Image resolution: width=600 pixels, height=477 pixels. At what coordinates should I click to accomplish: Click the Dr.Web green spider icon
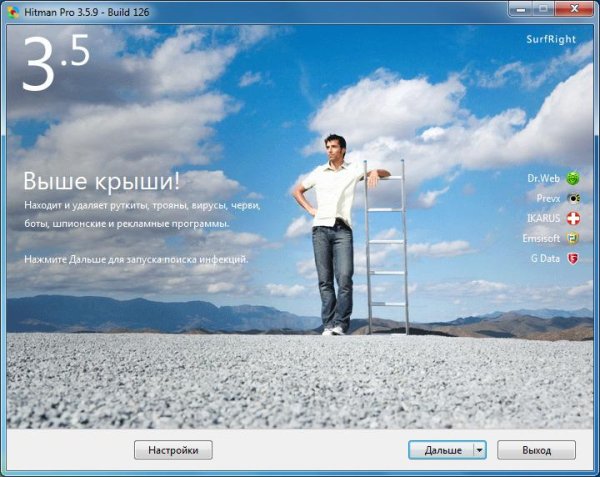[573, 178]
